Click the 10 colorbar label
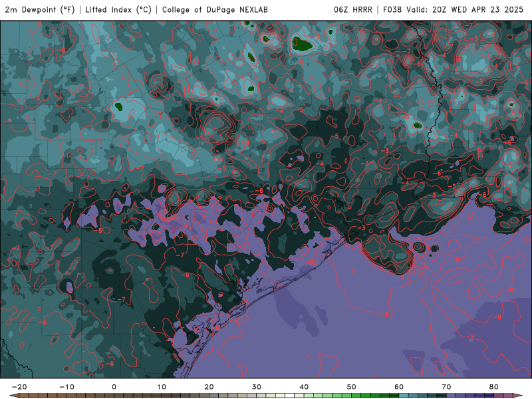The image size is (532, 399). pyautogui.click(x=162, y=387)
